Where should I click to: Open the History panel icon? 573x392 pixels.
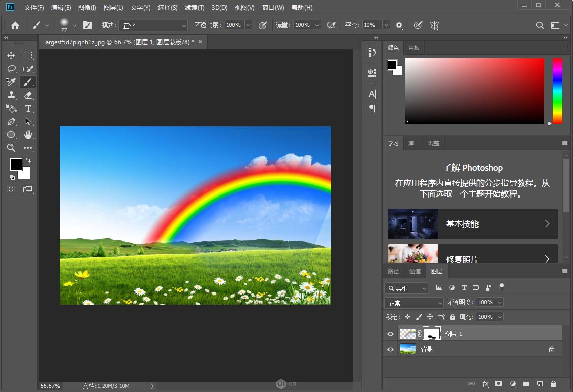372,53
